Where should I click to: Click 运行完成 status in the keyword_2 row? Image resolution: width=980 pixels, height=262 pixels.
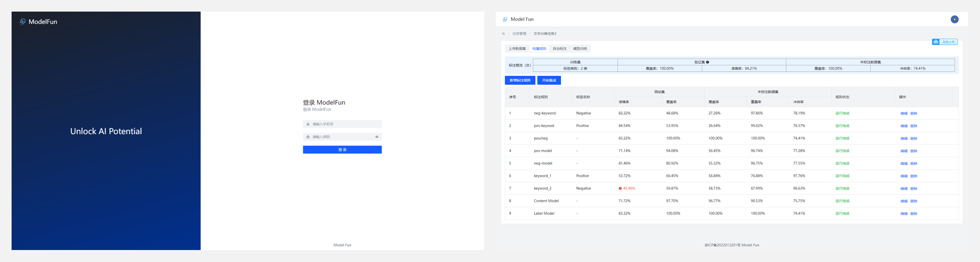pyautogui.click(x=842, y=189)
